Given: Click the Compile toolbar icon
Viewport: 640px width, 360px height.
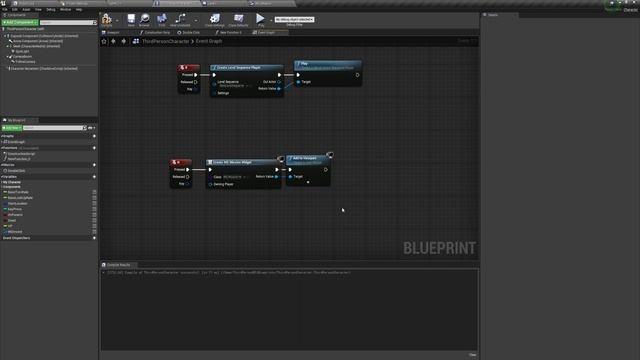Looking at the screenshot, I should (x=107, y=19).
